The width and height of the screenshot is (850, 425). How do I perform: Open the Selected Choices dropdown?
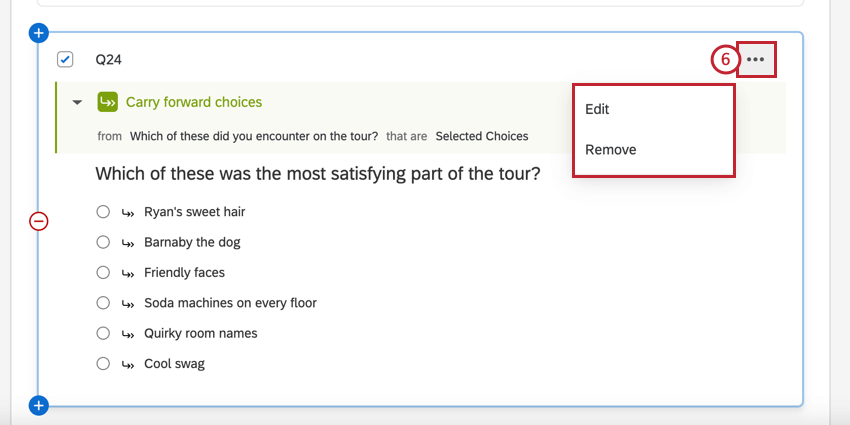pos(481,136)
